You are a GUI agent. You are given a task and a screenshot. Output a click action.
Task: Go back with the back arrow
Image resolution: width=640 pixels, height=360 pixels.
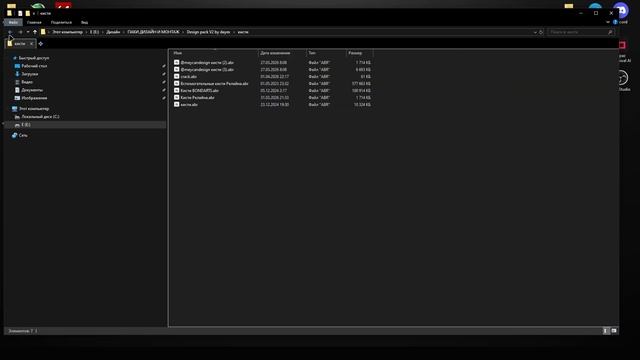(x=10, y=32)
